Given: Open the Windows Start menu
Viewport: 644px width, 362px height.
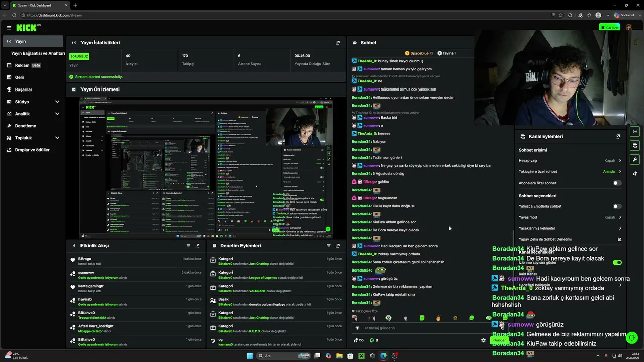Looking at the screenshot, I should 250,356.
